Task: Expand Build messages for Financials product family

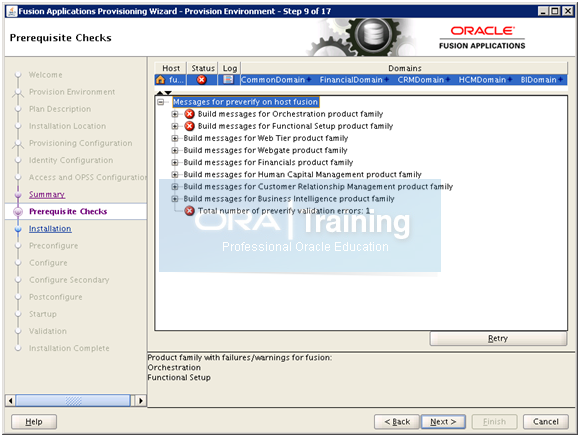Action: click(x=175, y=162)
